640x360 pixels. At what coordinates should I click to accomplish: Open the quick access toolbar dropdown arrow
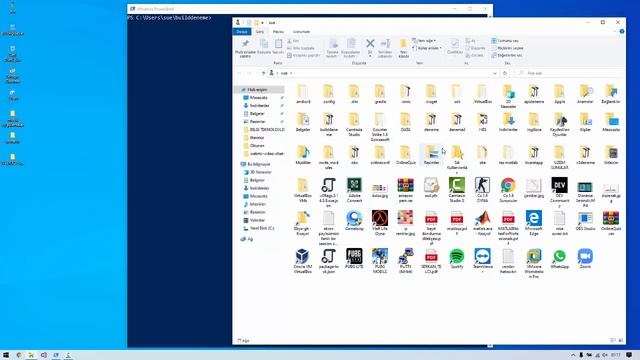[x=262, y=22]
